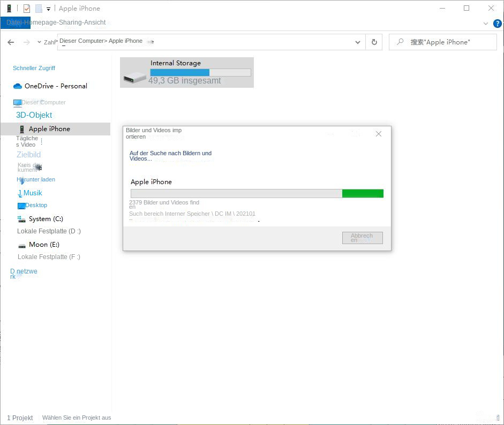This screenshot has height=425, width=504.
Task: Expand the address bar history dropdown
Action: (358, 42)
